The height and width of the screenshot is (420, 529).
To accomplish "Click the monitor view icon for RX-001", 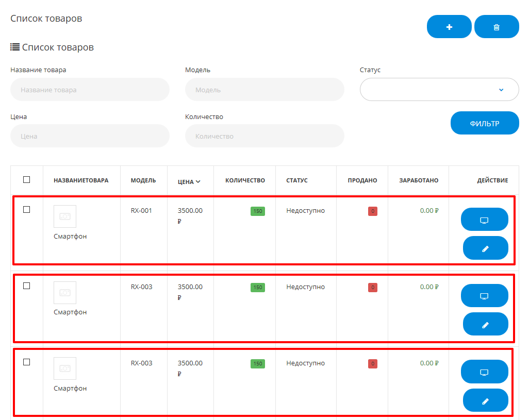I will click(484, 220).
